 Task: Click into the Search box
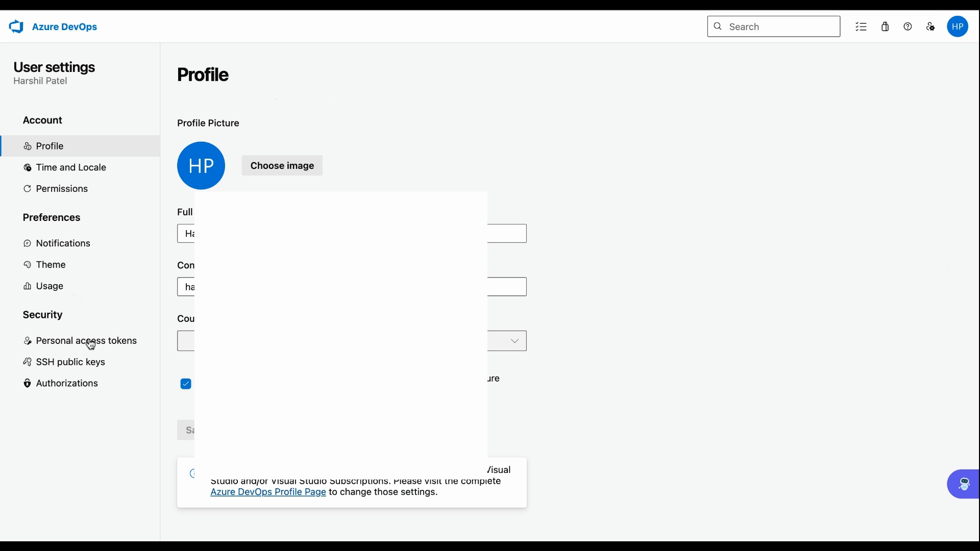click(x=781, y=27)
